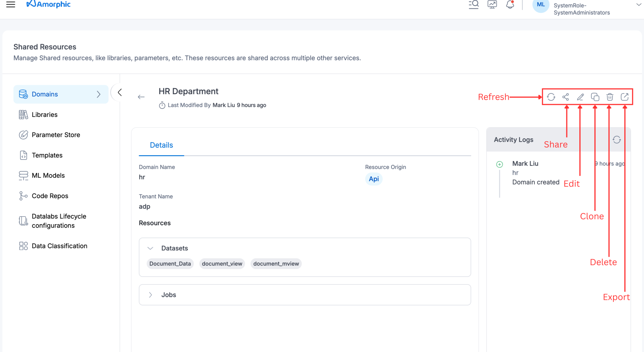The width and height of the screenshot is (644, 352).
Task: Open the hamburger main menu
Action: pos(11,4)
